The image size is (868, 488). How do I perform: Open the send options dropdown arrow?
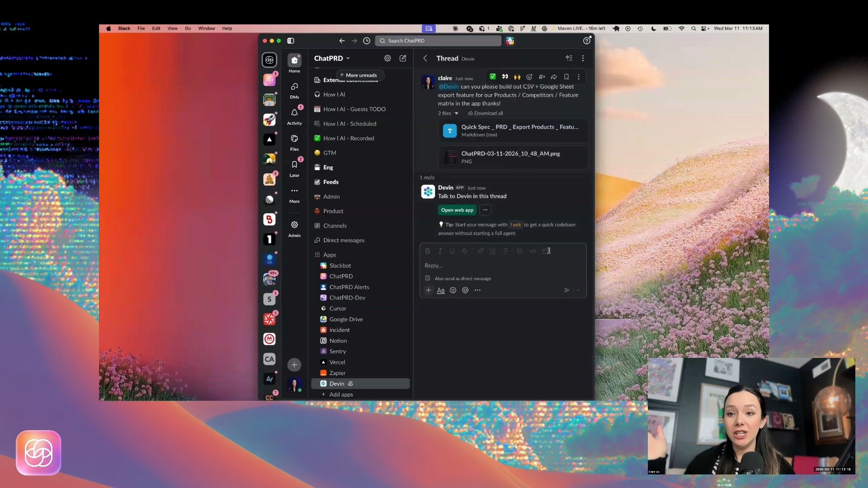(578, 290)
